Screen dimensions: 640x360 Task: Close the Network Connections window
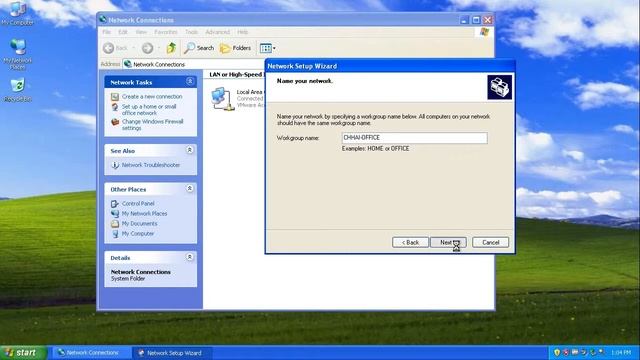(488, 20)
